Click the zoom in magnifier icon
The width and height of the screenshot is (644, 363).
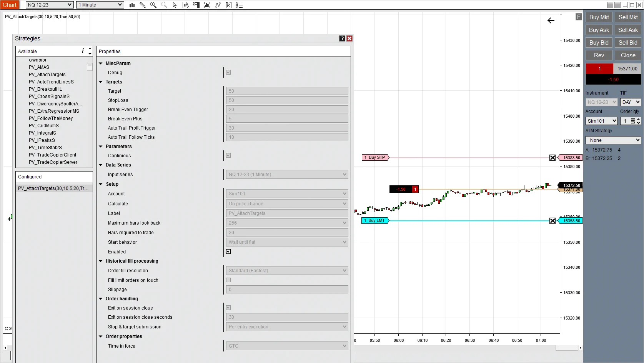coord(153,5)
